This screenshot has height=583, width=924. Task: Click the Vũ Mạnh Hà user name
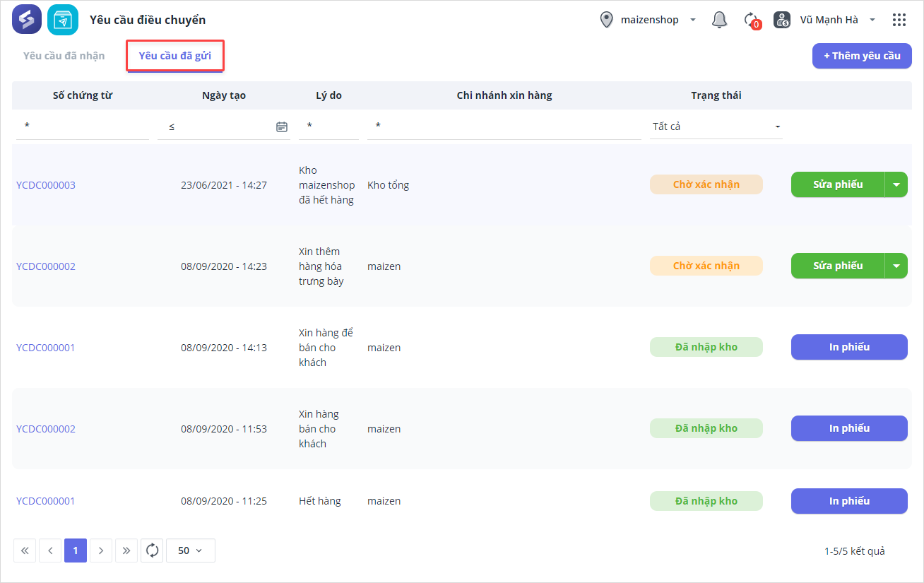coord(829,20)
